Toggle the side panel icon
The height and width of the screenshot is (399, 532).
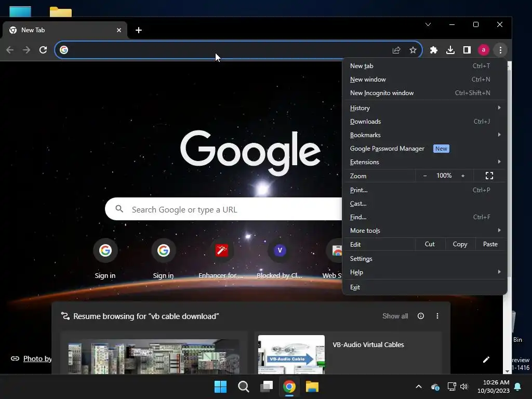pos(467,50)
